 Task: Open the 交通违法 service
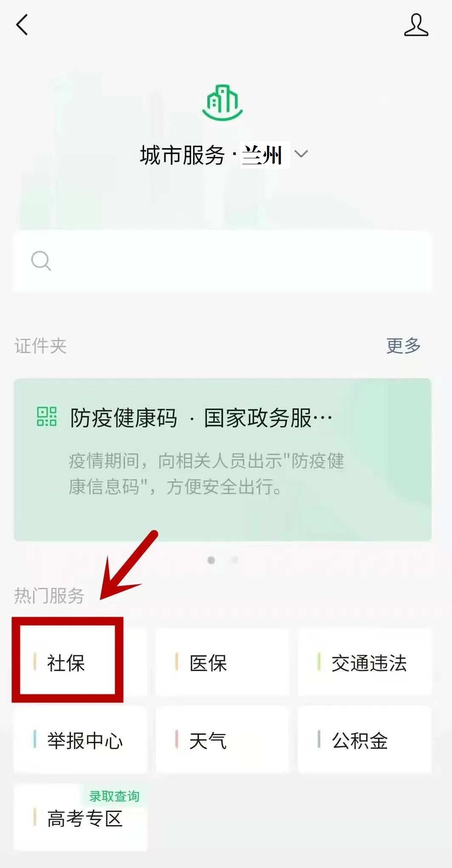click(x=364, y=663)
